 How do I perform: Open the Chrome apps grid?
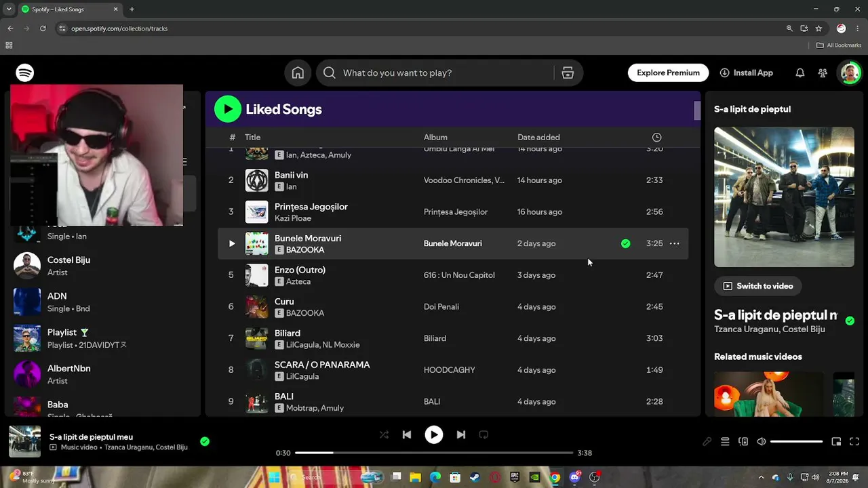[x=9, y=45]
